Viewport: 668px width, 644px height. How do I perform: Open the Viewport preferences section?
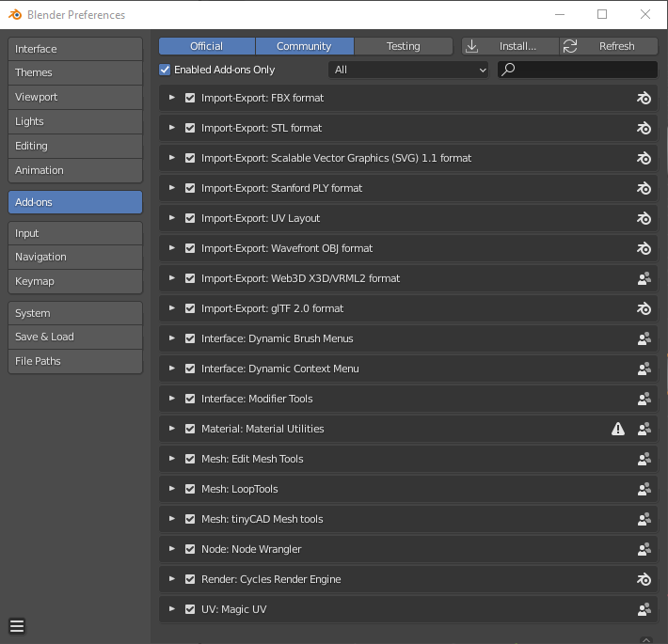coord(75,97)
